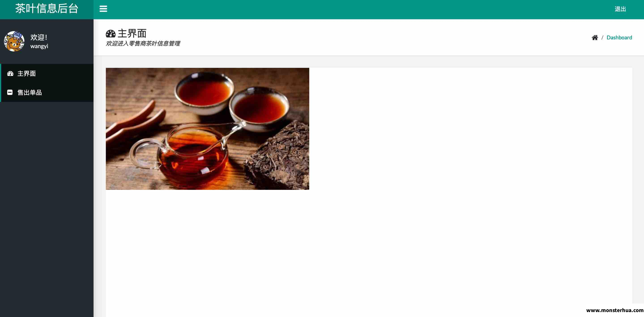Click the Dashboard breadcrumb link

tap(619, 38)
